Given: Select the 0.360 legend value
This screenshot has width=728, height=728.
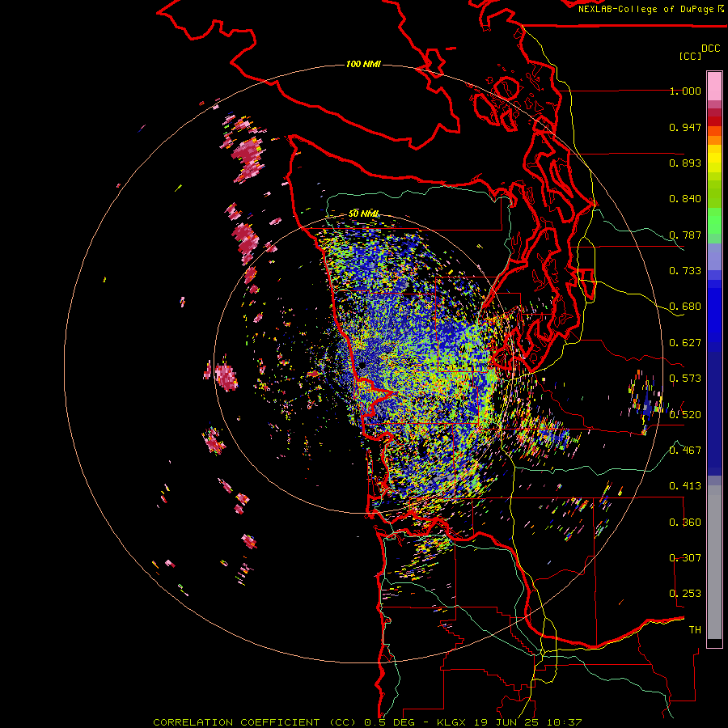Looking at the screenshot, I should point(685,522).
